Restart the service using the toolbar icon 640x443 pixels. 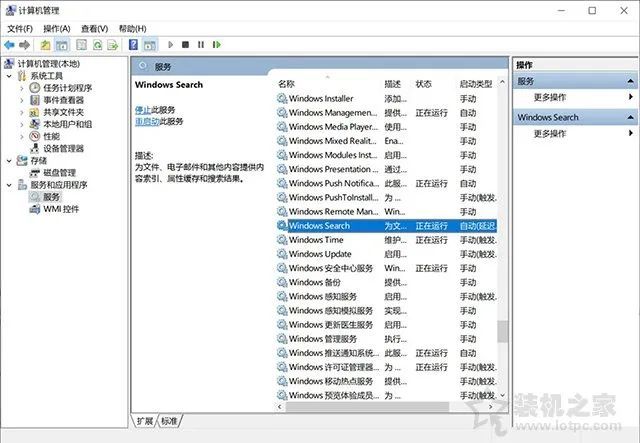click(x=216, y=45)
